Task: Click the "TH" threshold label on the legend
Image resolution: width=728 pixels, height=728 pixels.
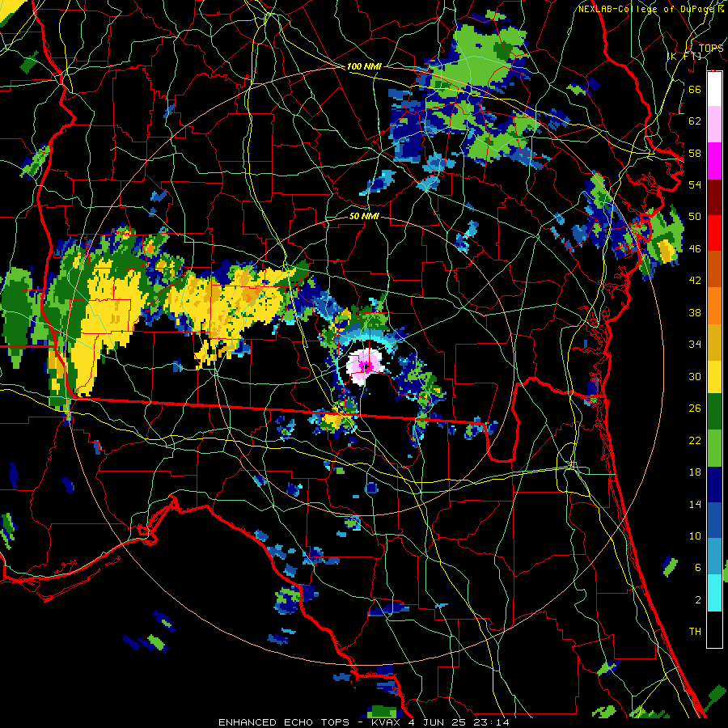Action: (695, 632)
